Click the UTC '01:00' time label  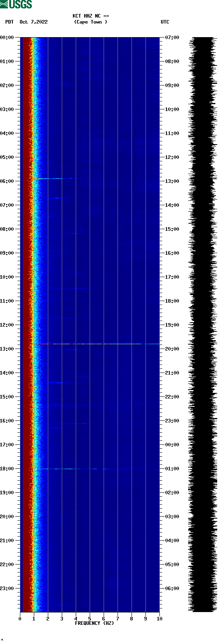click(x=172, y=469)
